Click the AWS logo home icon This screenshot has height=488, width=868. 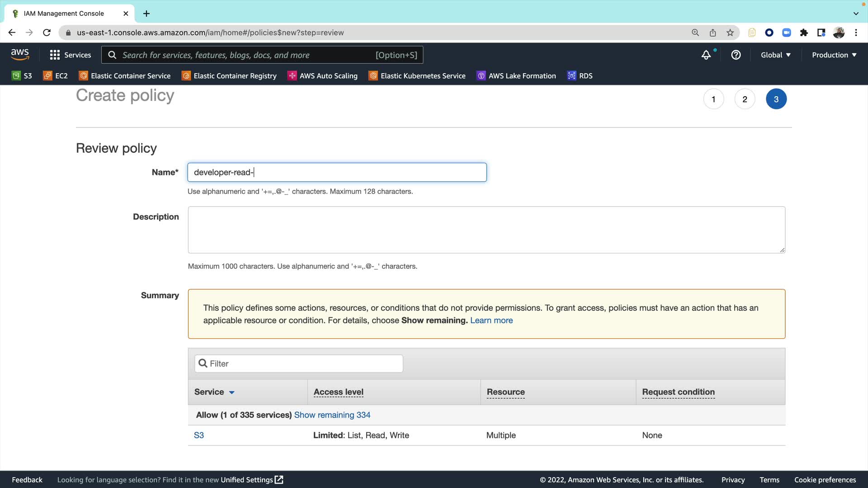(20, 55)
